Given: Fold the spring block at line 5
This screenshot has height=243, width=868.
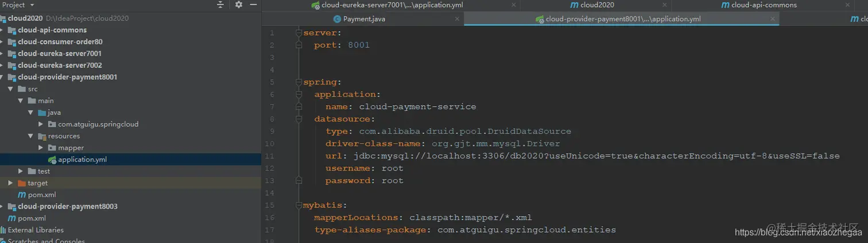Looking at the screenshot, I should [x=299, y=82].
